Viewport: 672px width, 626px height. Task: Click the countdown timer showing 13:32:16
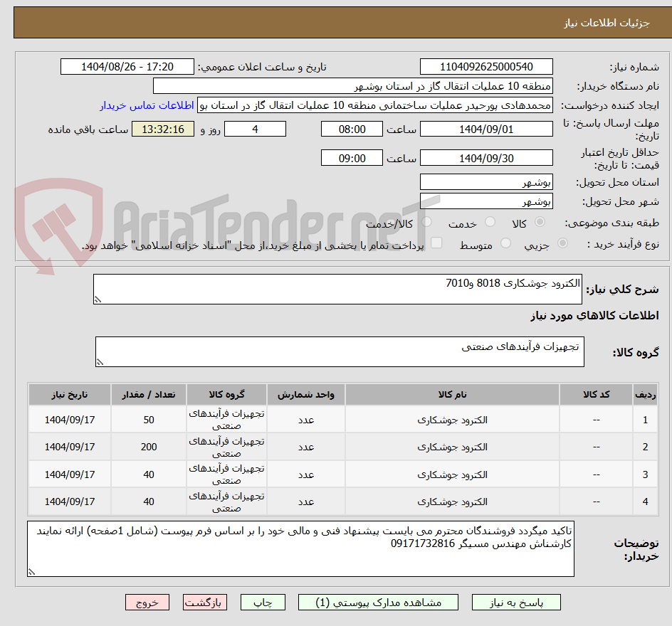(x=164, y=129)
